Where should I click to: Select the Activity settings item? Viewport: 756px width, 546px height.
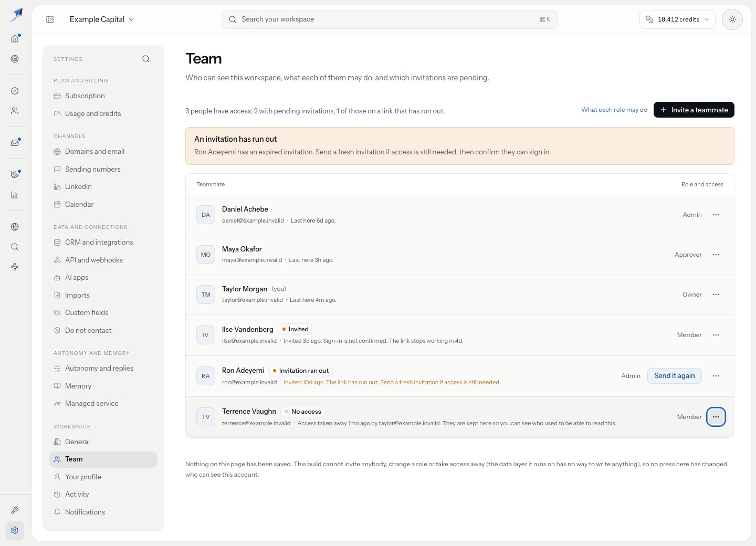[103, 494]
